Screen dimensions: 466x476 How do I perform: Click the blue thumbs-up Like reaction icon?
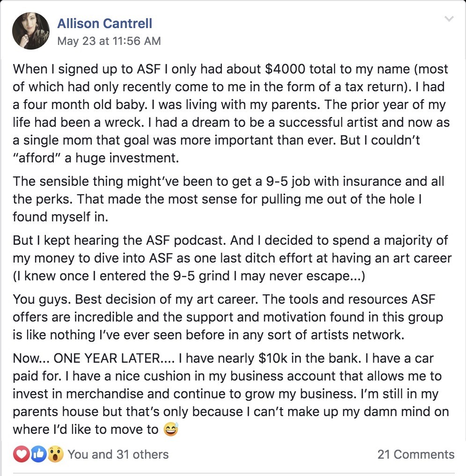point(38,454)
